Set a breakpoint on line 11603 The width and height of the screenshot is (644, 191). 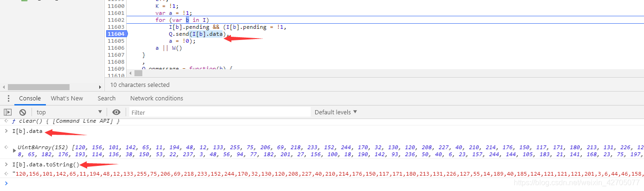coord(115,27)
